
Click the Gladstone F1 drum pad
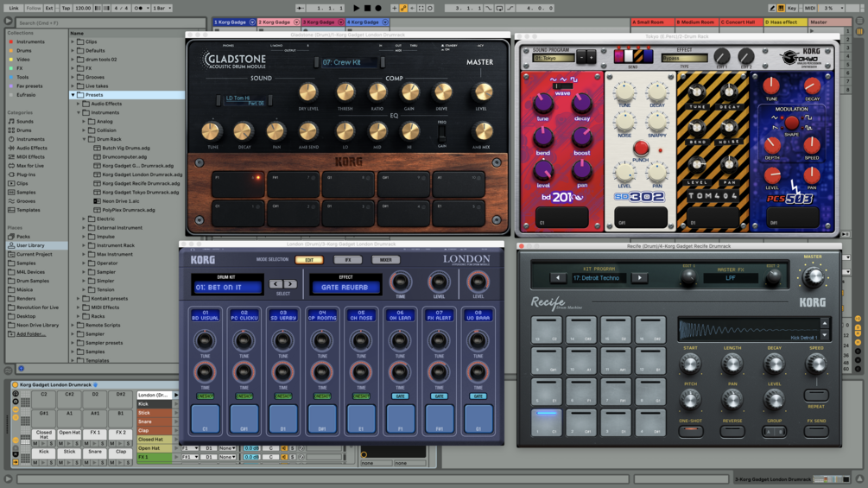point(238,184)
